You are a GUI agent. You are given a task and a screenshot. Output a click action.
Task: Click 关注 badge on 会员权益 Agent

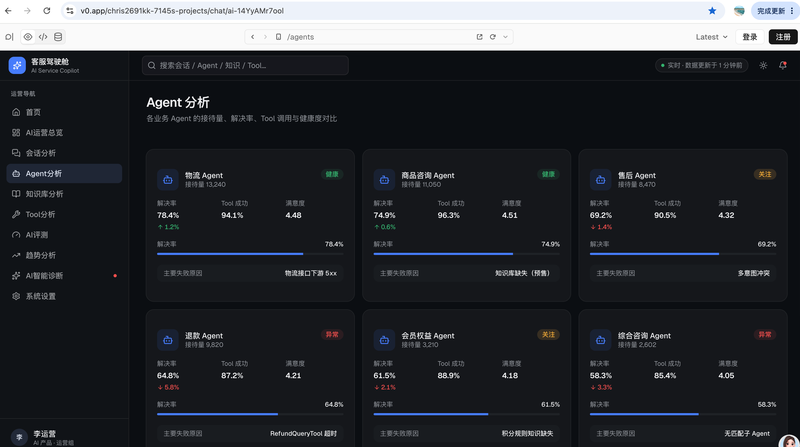548,335
